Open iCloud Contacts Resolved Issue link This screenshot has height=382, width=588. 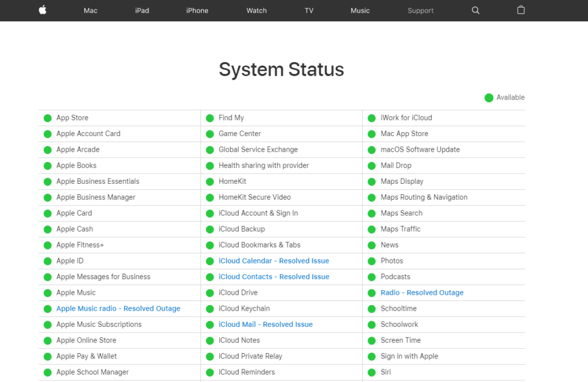click(x=274, y=277)
